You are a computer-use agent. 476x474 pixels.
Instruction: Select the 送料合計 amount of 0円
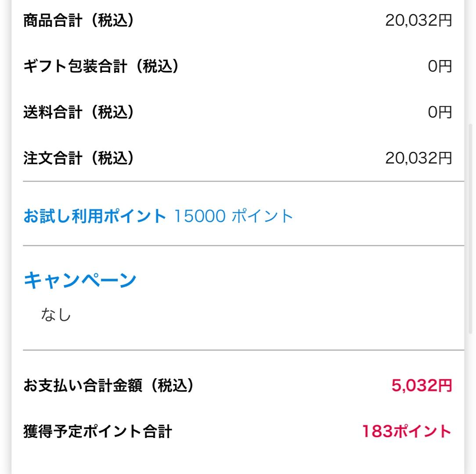point(440,112)
